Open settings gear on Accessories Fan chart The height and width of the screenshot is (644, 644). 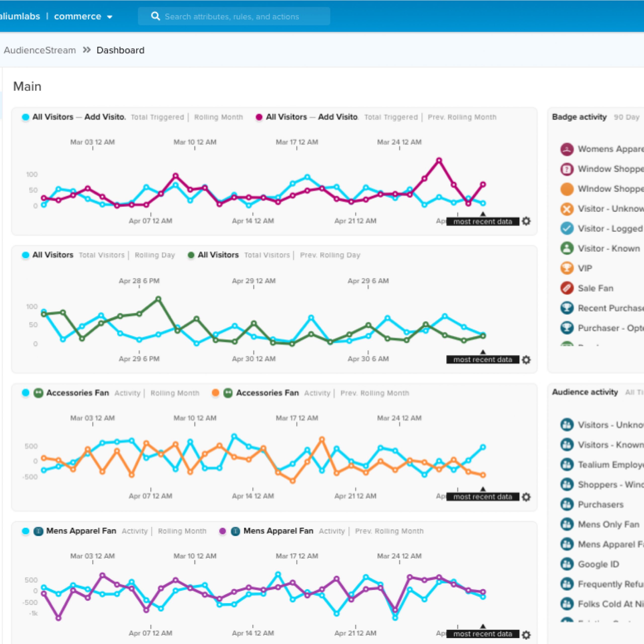[526, 497]
